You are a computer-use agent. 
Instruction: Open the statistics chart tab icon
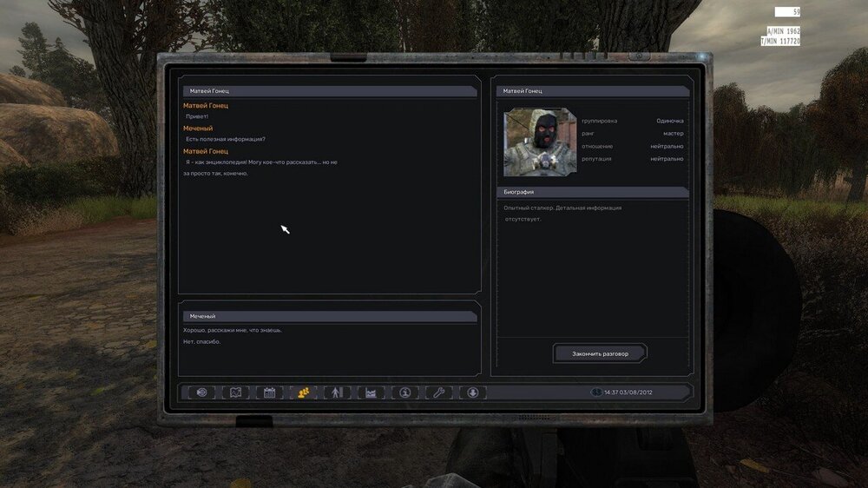pyautogui.click(x=371, y=392)
